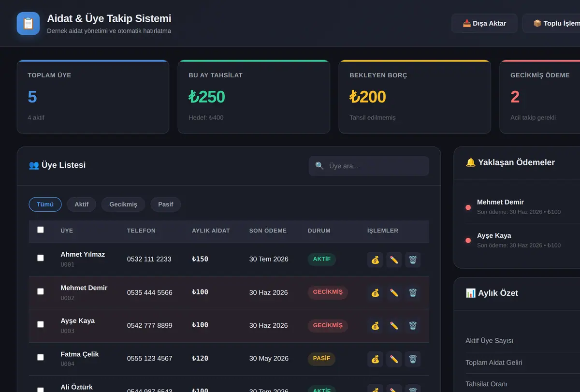Select the Ayşe Kaya row checkbox
The height and width of the screenshot is (392, 580).
point(41,324)
